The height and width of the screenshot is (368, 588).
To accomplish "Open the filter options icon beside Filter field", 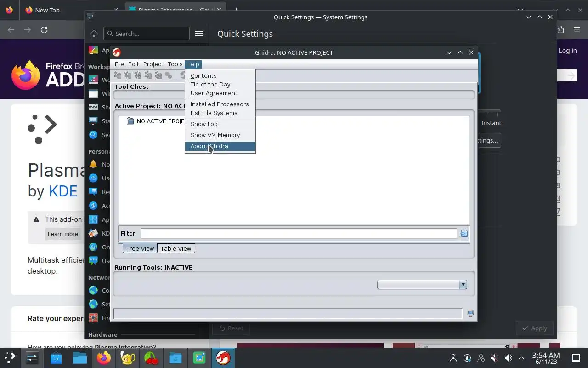I will [464, 234].
